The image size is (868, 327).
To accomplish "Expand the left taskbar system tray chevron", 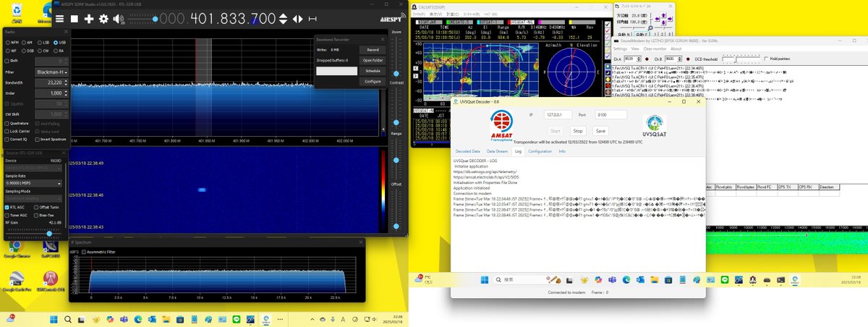I will 312,319.
